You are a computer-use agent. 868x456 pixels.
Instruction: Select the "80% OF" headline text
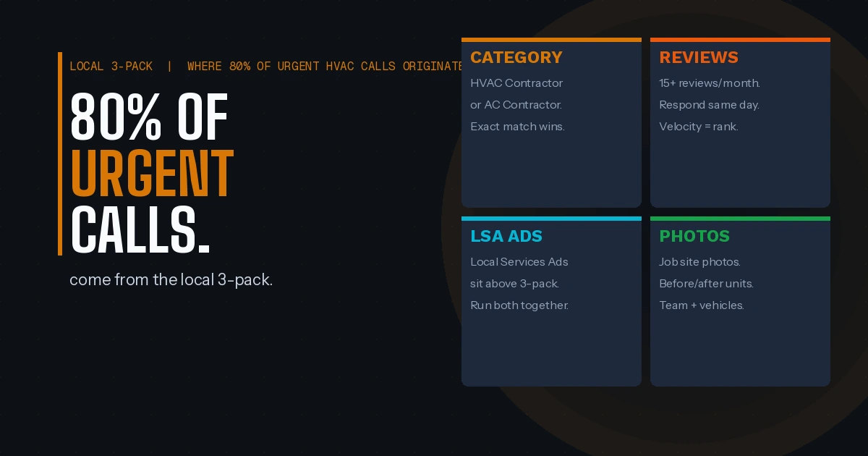149,118
